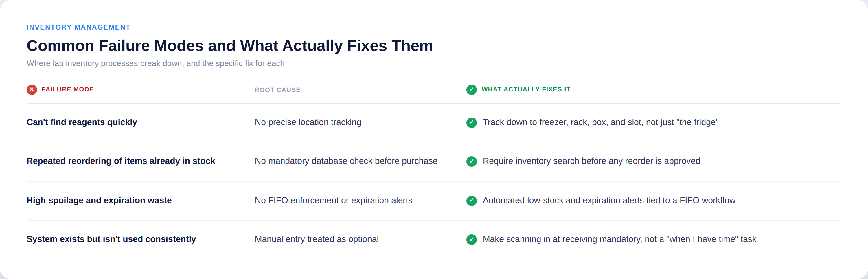Click the What Actually Fixes It header text

(x=526, y=89)
